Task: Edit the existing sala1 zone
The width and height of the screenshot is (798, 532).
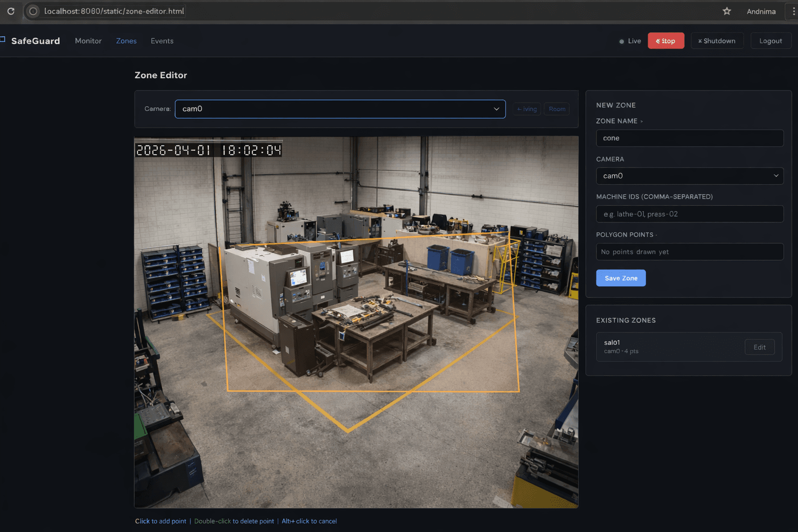Action: tap(760, 347)
